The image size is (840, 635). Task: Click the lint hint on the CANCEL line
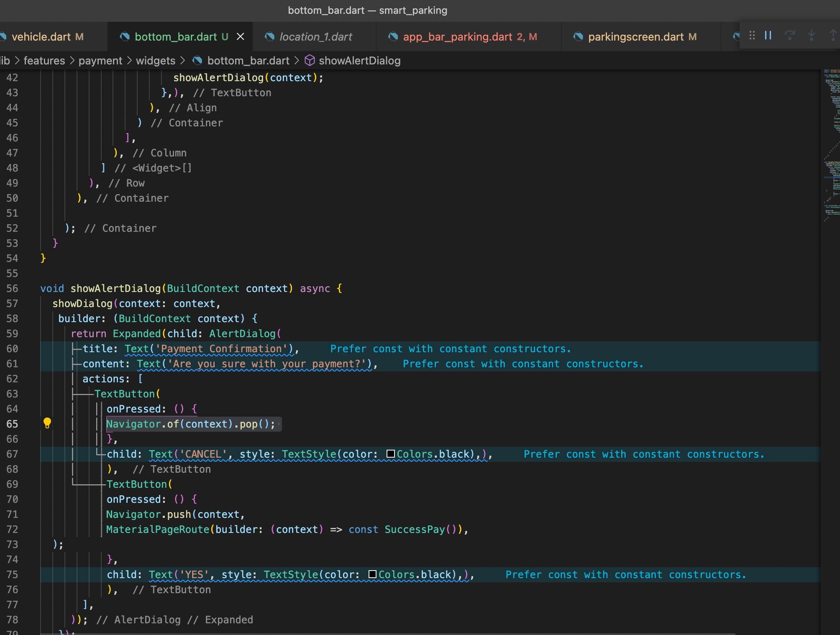(x=644, y=454)
